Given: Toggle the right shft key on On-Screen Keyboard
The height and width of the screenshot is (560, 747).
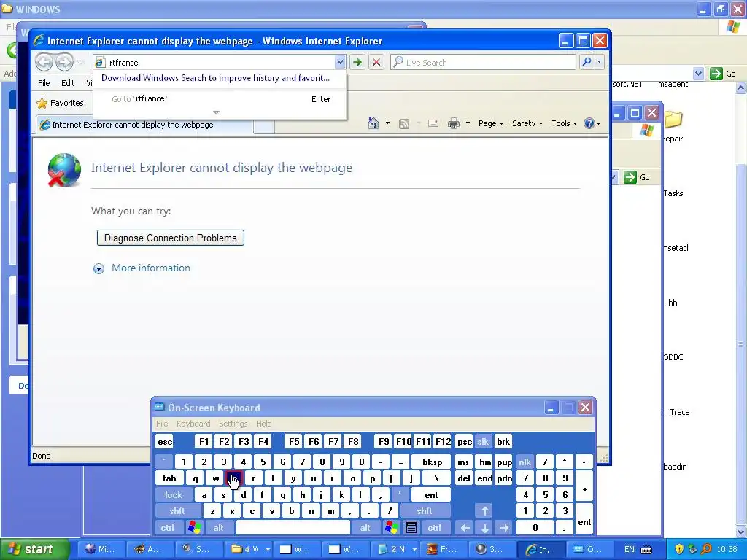Looking at the screenshot, I should coord(425,511).
